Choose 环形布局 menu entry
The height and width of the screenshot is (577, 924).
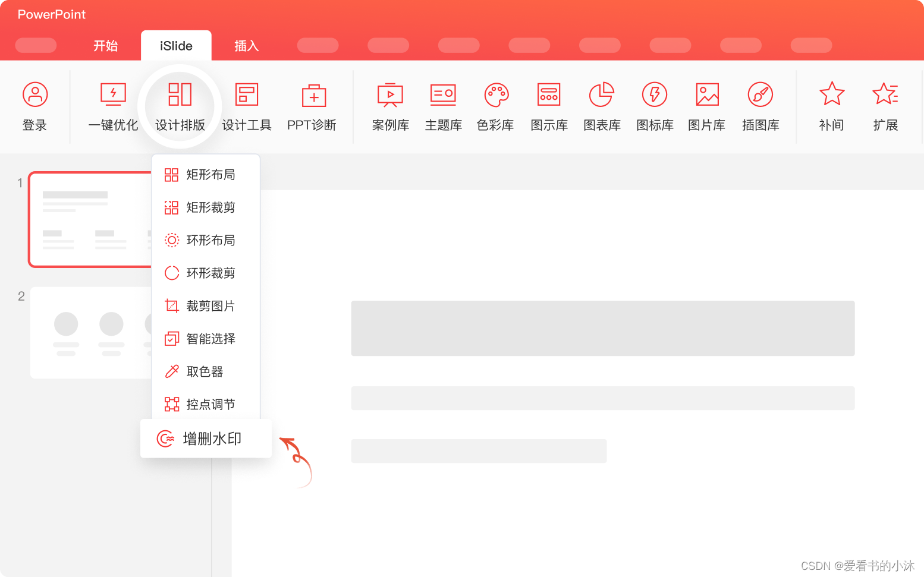point(206,240)
